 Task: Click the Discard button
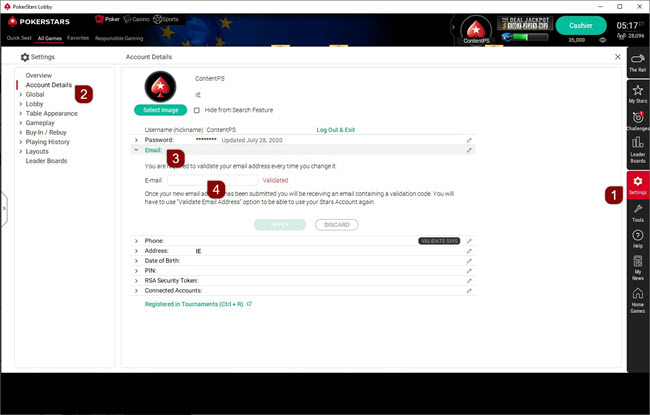click(x=337, y=225)
